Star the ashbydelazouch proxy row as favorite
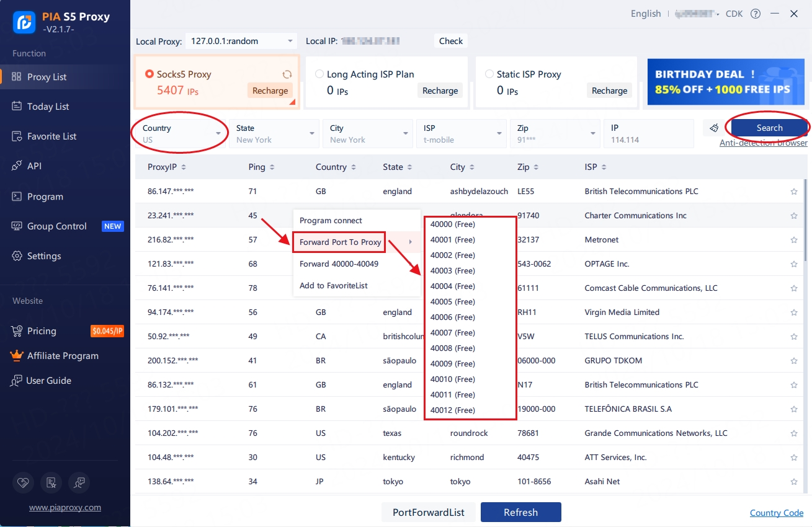The width and height of the screenshot is (812, 527). [793, 192]
